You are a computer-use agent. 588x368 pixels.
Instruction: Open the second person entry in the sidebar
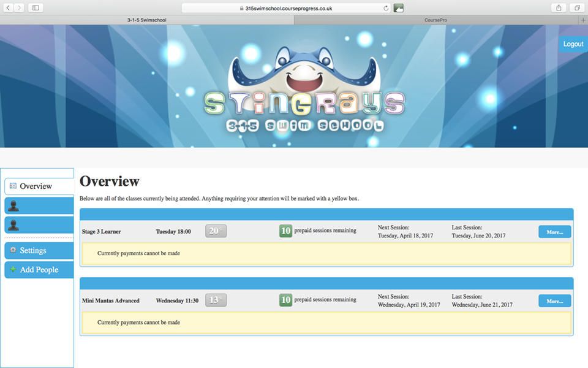tap(39, 225)
